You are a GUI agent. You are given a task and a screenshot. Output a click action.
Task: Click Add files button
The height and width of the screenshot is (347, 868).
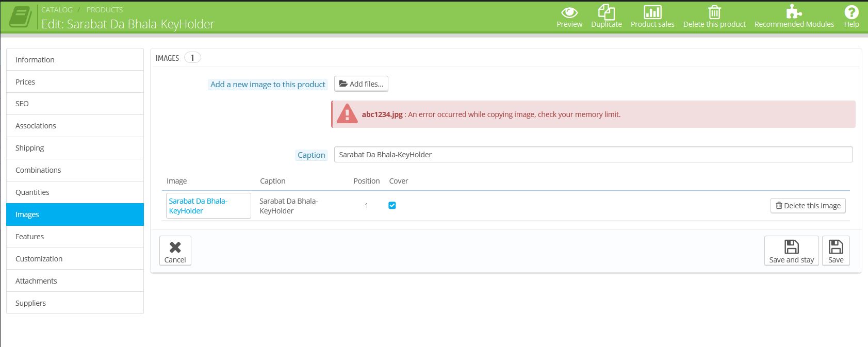point(361,84)
